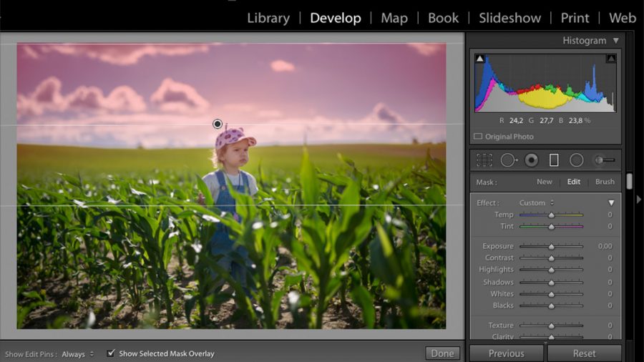The height and width of the screenshot is (362, 644).
Task: Select the Crop Overlay tool
Action: click(x=484, y=160)
